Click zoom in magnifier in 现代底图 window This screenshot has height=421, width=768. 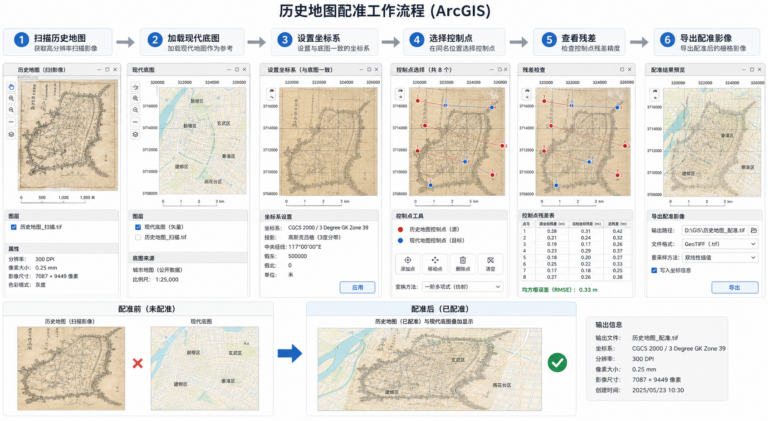(135, 98)
